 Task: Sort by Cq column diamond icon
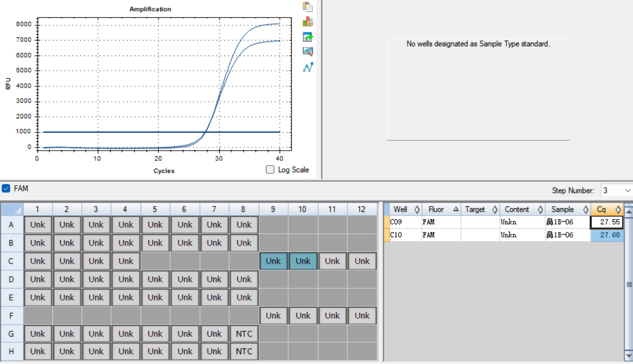(x=618, y=210)
